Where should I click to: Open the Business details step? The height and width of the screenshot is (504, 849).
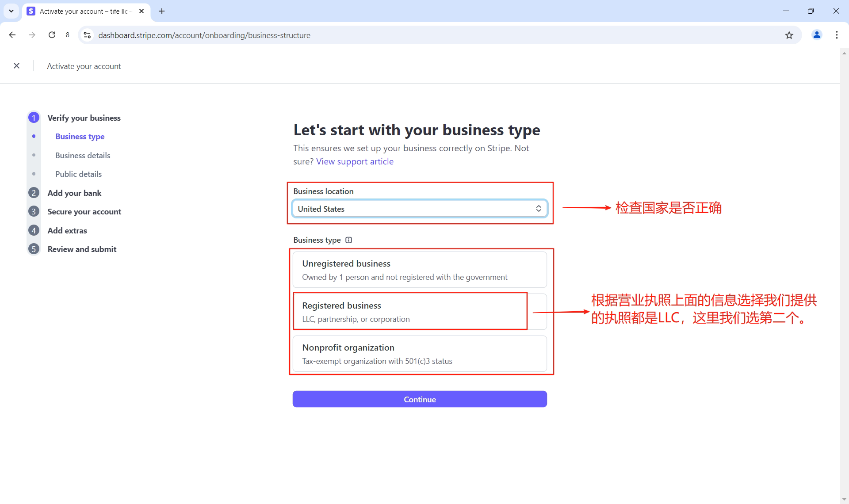[82, 155]
